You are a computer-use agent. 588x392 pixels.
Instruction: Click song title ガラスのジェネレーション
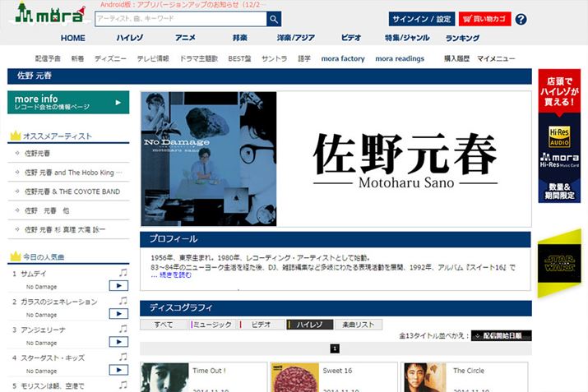point(59,302)
